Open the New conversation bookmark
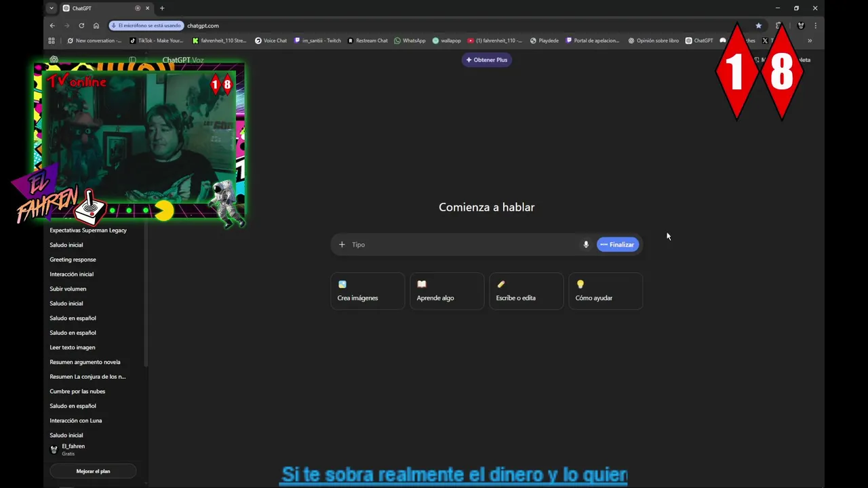The image size is (868, 488). pos(94,41)
